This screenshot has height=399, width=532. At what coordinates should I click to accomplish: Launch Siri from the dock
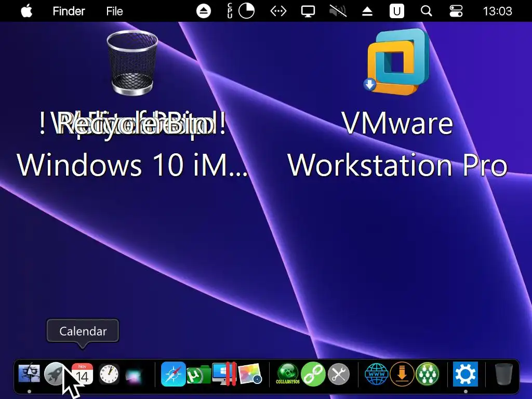click(x=134, y=375)
